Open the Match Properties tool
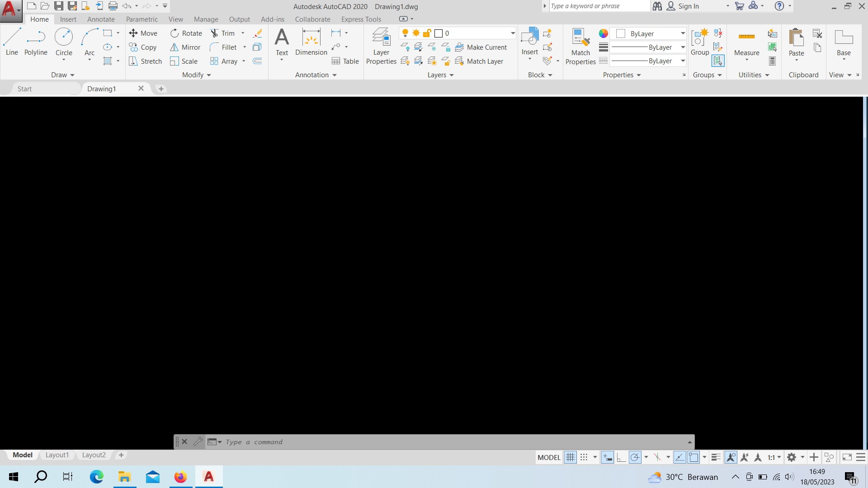Image resolution: width=868 pixels, height=488 pixels. (580, 46)
